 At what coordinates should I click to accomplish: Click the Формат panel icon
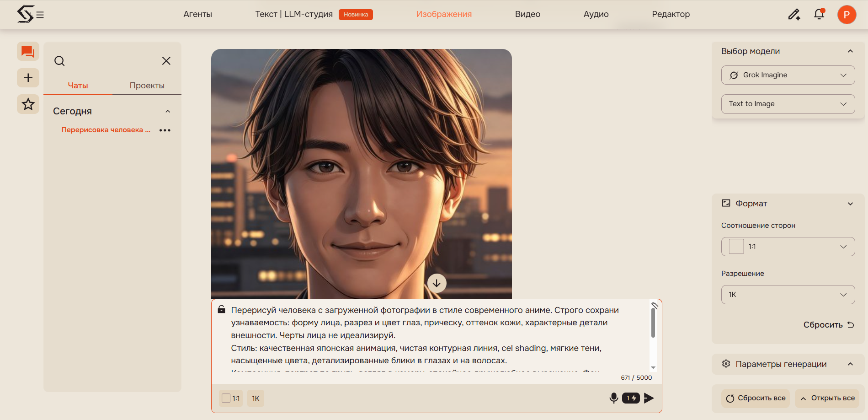point(726,203)
